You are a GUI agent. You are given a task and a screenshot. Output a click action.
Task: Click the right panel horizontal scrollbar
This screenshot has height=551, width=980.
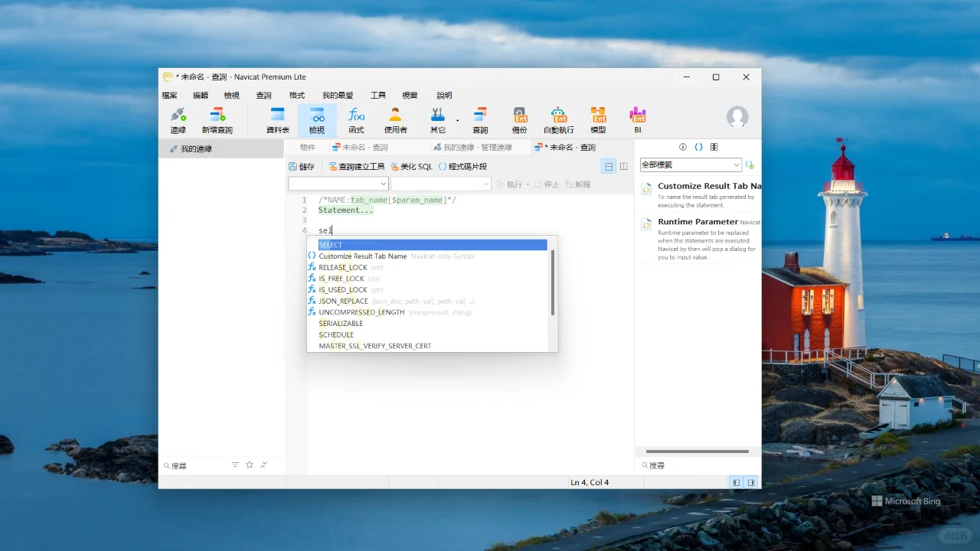click(x=697, y=452)
